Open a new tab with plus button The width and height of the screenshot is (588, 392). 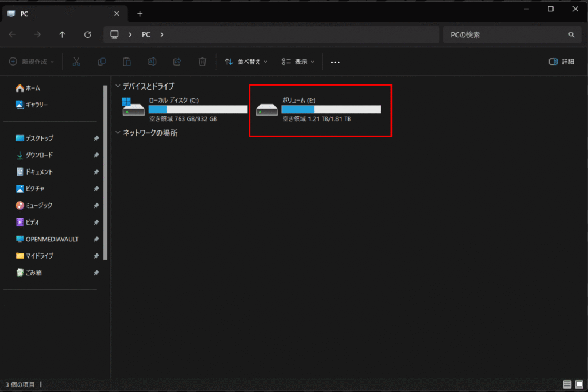pyautogui.click(x=140, y=14)
